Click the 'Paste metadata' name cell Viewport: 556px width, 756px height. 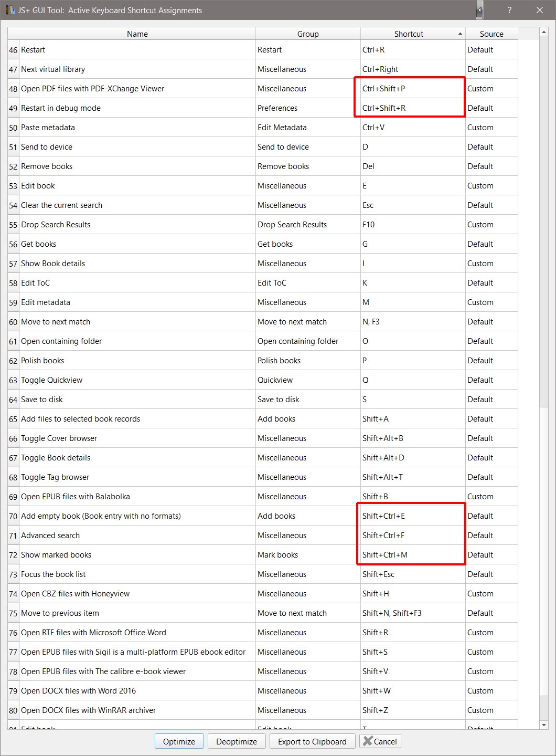tap(137, 128)
